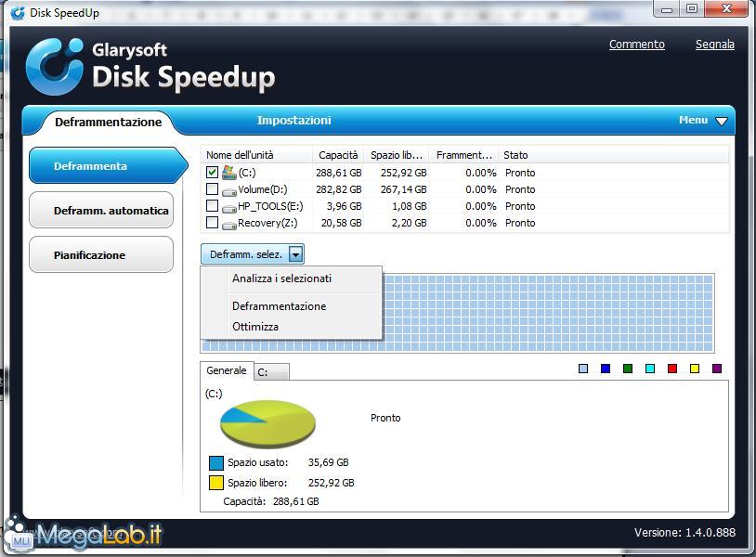
Task: Enable the Recovery(Z:) drive checkbox
Action: pyautogui.click(x=212, y=223)
